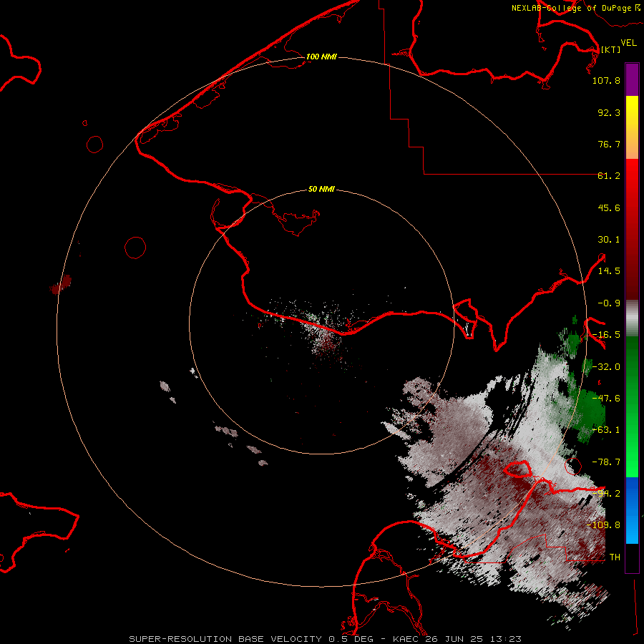
Task: Click the 92.3 velocity scale value
Action: pos(609,112)
